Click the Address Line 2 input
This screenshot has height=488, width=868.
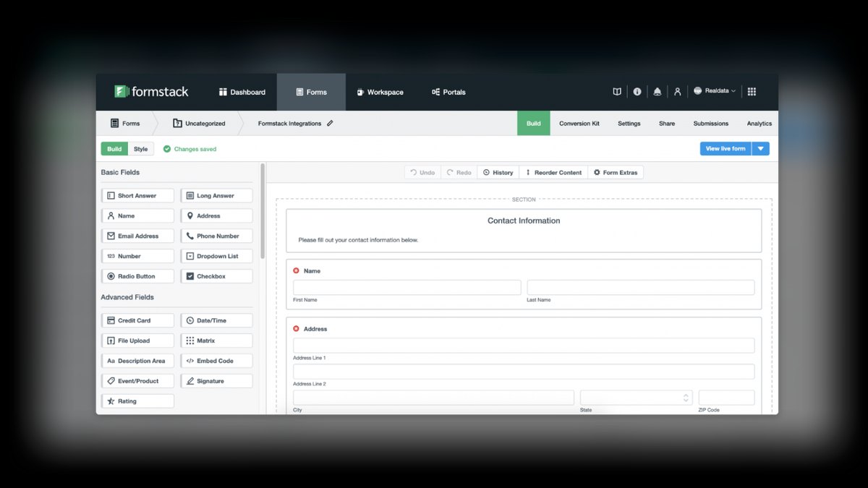click(x=524, y=372)
